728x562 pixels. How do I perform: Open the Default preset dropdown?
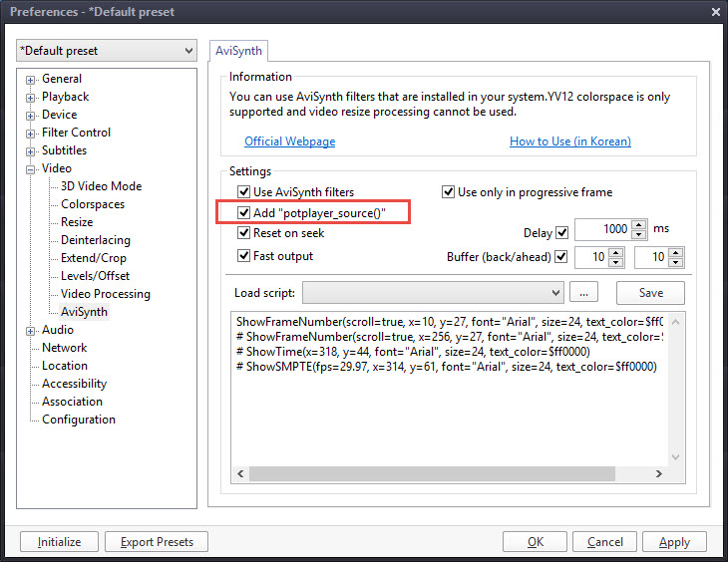107,51
